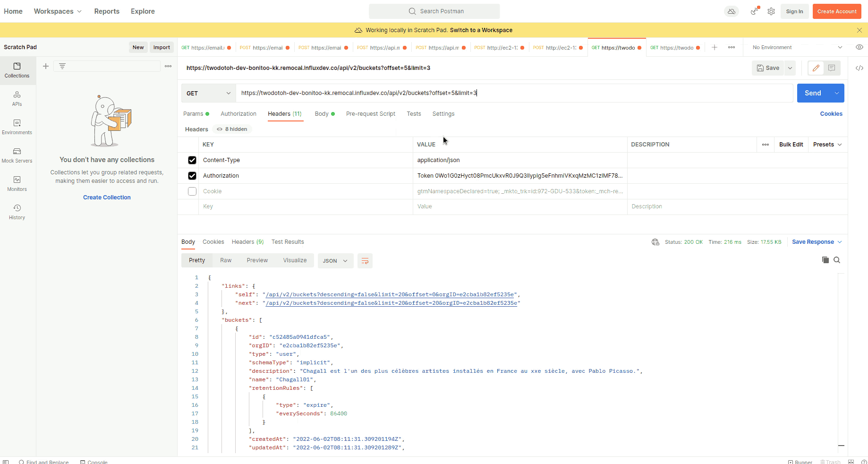868x464 pixels.
Task: Switch to the Pre-request Script tab
Action: point(371,114)
